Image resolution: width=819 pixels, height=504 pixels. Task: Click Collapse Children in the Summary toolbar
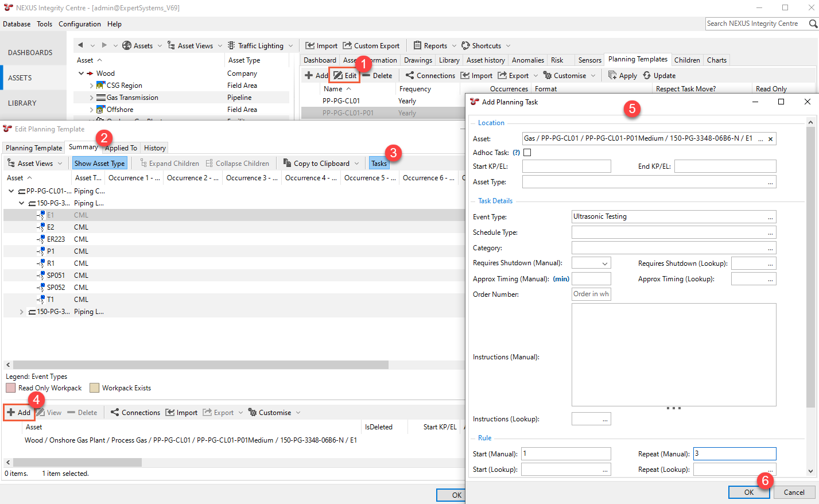tap(237, 163)
